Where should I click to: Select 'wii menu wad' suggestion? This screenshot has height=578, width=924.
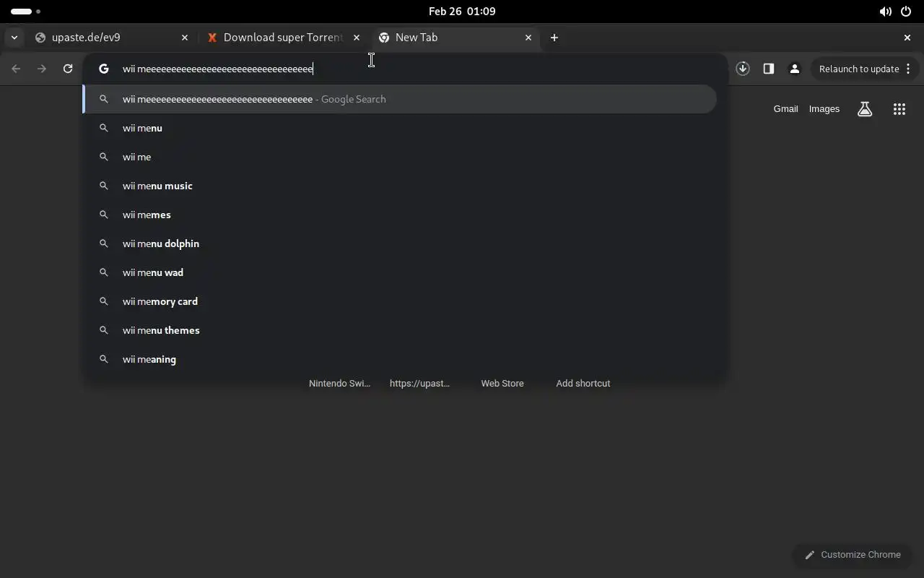click(401, 272)
